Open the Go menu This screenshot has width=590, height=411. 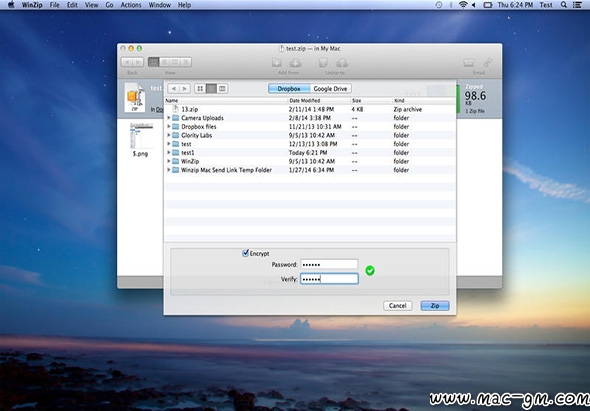click(x=109, y=5)
